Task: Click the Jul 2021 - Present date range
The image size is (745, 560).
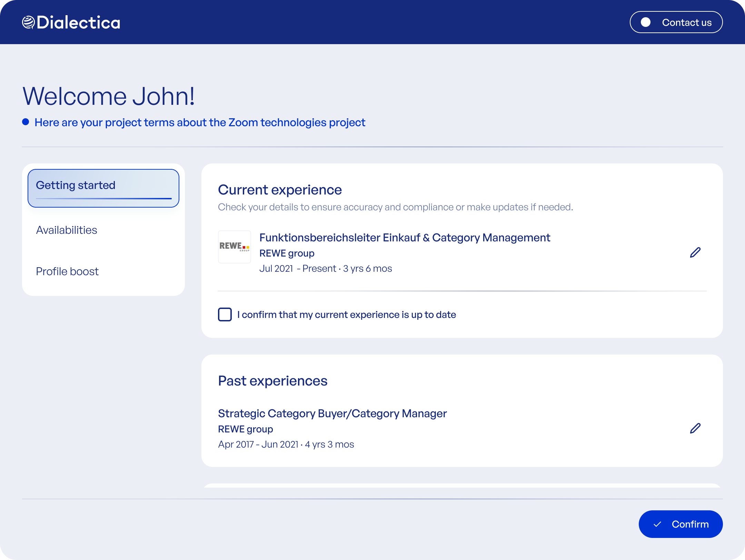Action: coord(326,269)
